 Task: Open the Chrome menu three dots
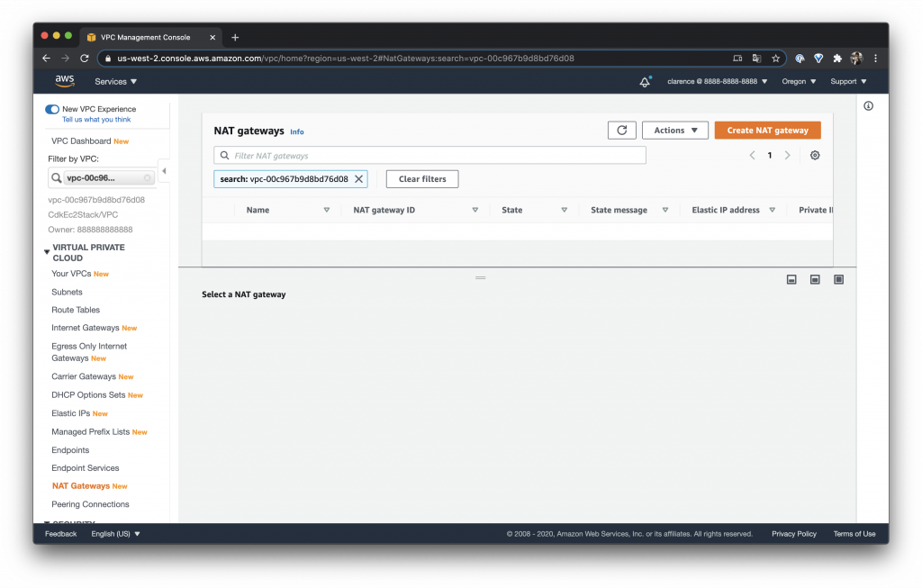pos(875,59)
